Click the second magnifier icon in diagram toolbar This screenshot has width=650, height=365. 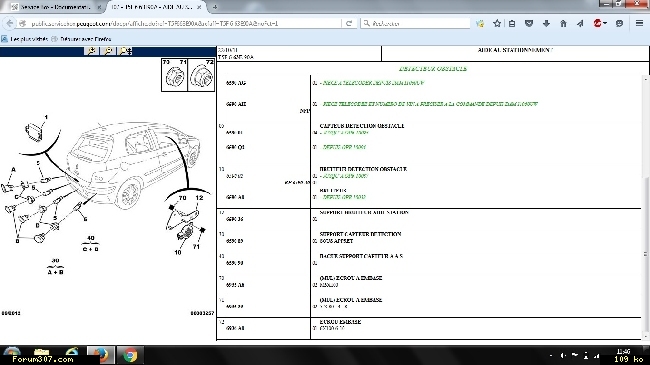click(108, 51)
